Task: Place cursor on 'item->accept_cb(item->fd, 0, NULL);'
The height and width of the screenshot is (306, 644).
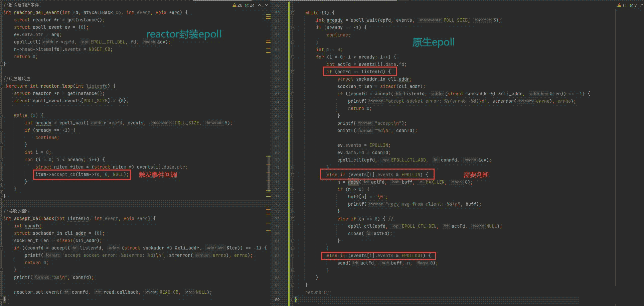Action: pos(82,174)
